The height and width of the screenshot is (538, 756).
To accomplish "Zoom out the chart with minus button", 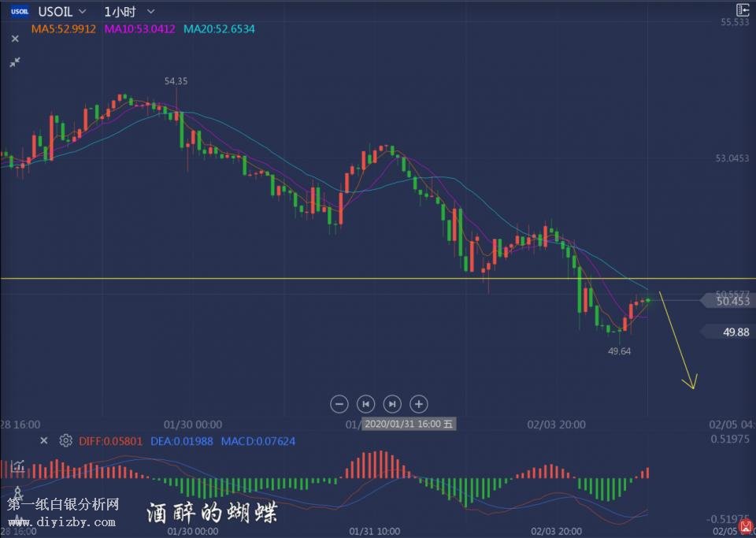I will pyautogui.click(x=339, y=404).
